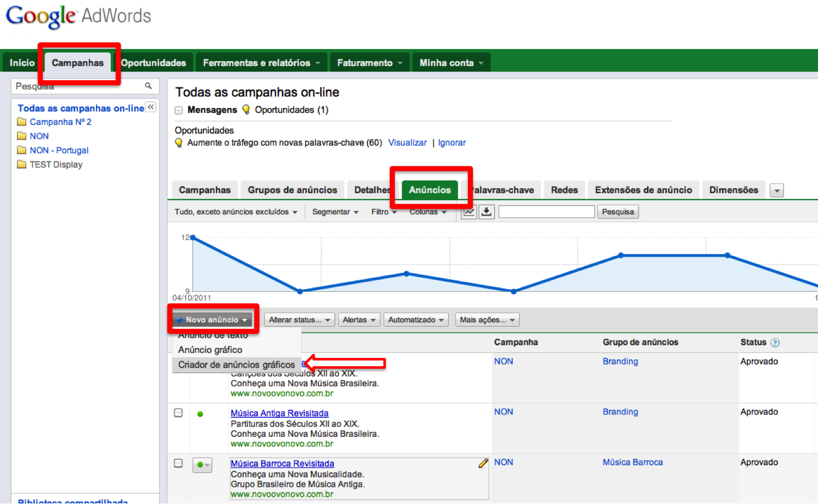
Task: Open Música Barroca Revisitada ad link
Action: tap(282, 463)
